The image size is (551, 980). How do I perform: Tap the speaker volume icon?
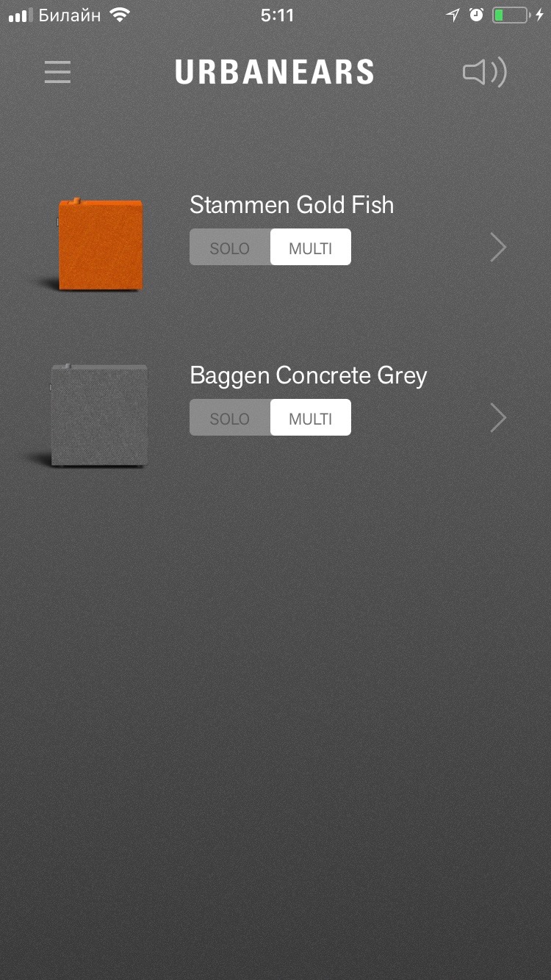(x=485, y=72)
